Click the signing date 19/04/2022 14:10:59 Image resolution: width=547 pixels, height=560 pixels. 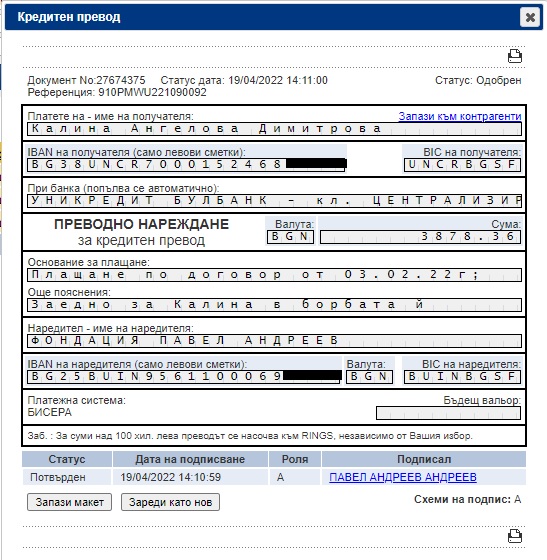[x=170, y=477]
